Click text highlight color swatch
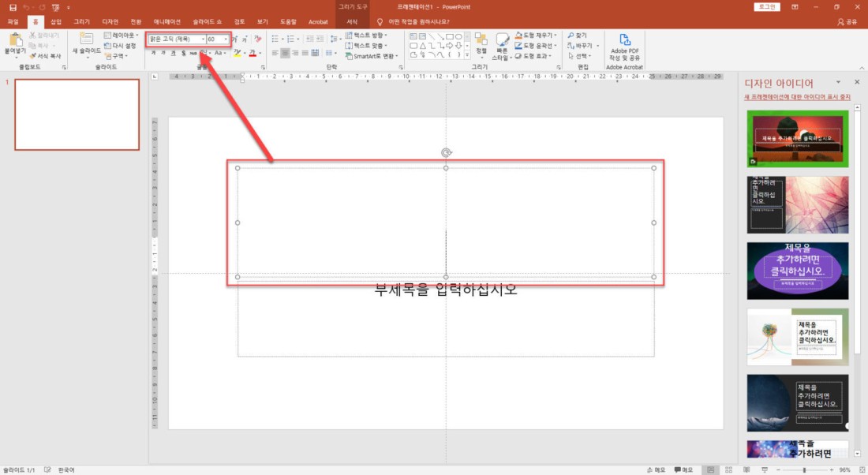 tap(237, 53)
